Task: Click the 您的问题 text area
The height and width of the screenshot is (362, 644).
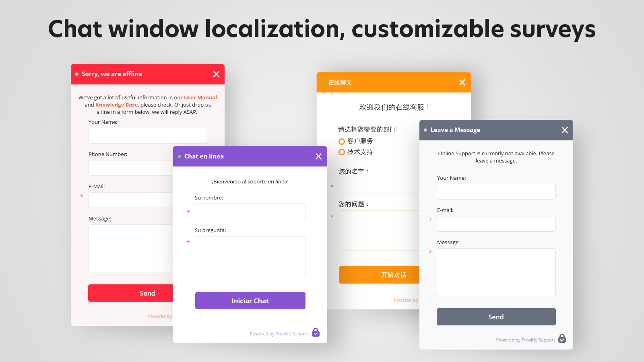Action: 379,230
